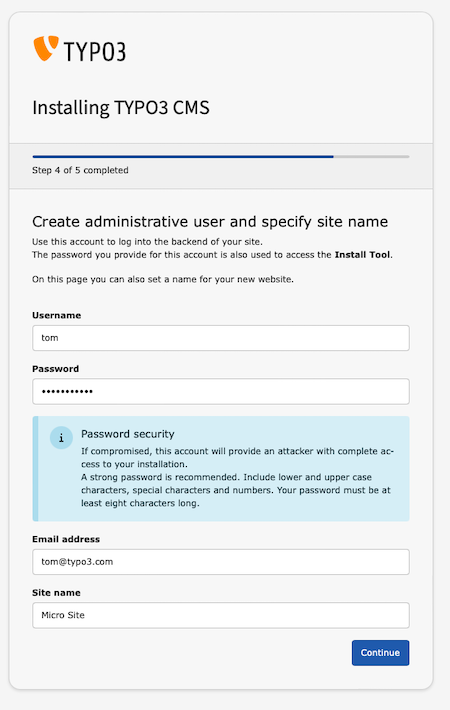Image resolution: width=450 pixels, height=710 pixels.
Task: Click the Installing TYPO3 CMS heading
Action: (121, 108)
